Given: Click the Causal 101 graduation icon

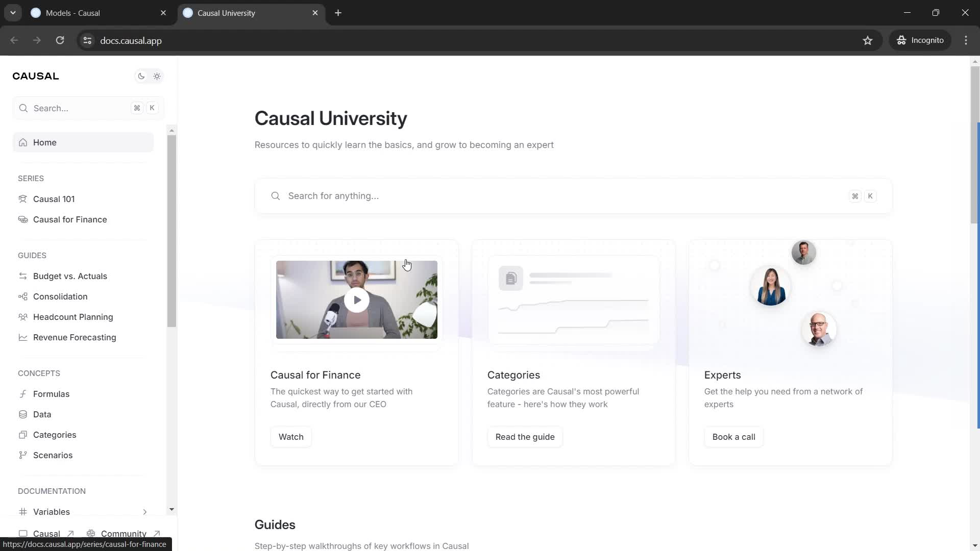Looking at the screenshot, I should tap(23, 199).
